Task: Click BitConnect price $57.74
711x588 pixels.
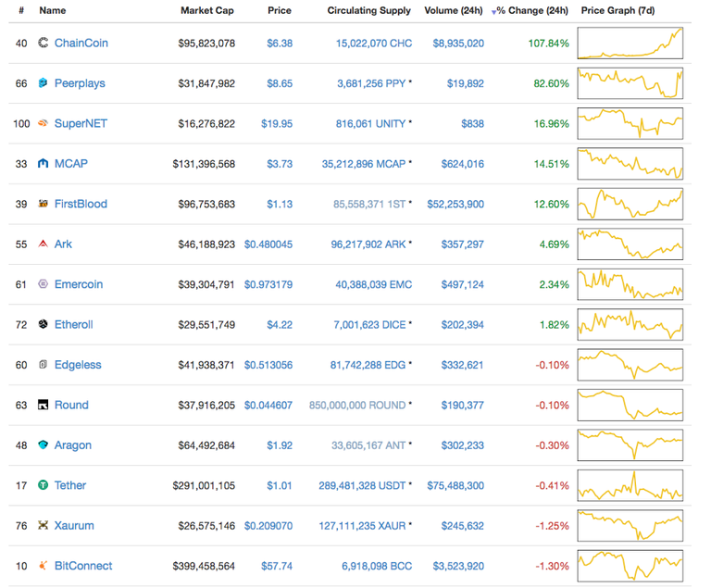Action: coord(277,566)
